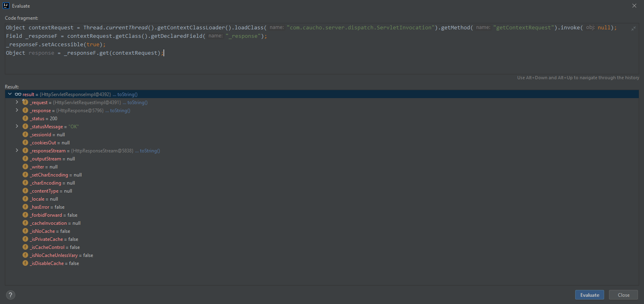The width and height of the screenshot is (644, 304).
Task: Select the "_isNoCacheUnlessVary = false" row
Action: click(322, 255)
